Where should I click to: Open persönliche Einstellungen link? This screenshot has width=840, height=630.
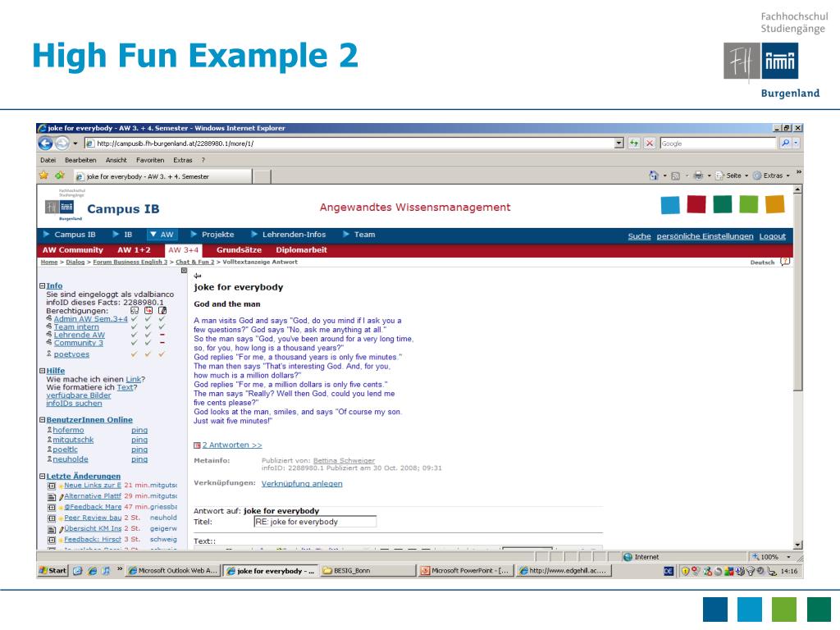pos(705,236)
